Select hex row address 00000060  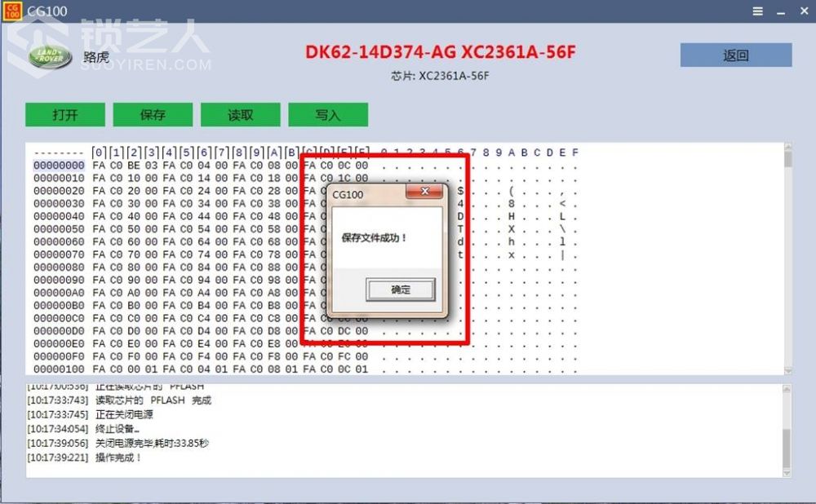click(59, 242)
